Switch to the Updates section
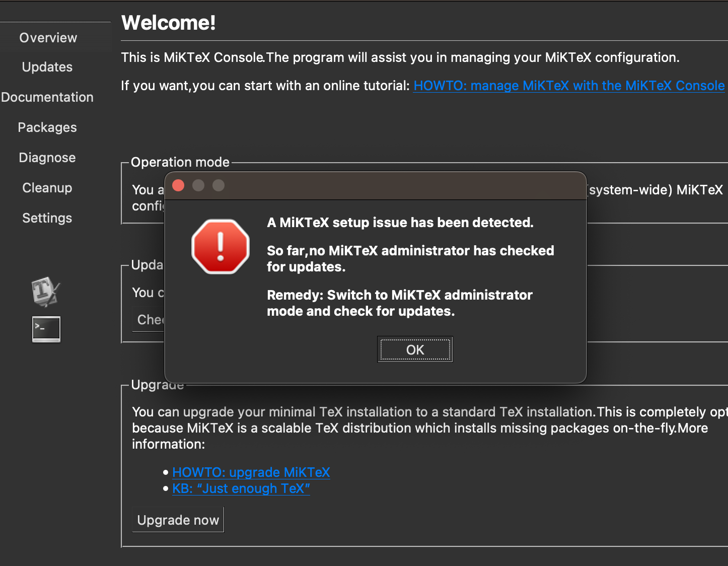Image resolution: width=728 pixels, height=566 pixels. point(47,66)
